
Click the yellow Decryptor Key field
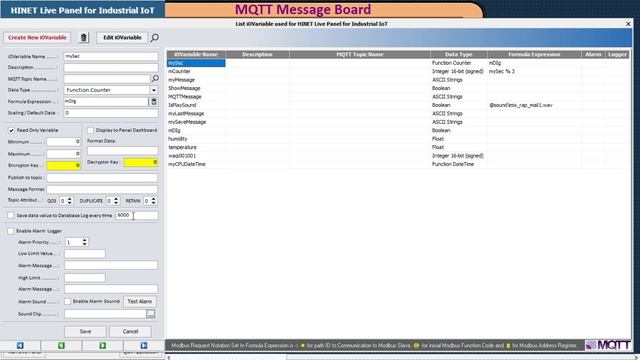click(141, 162)
